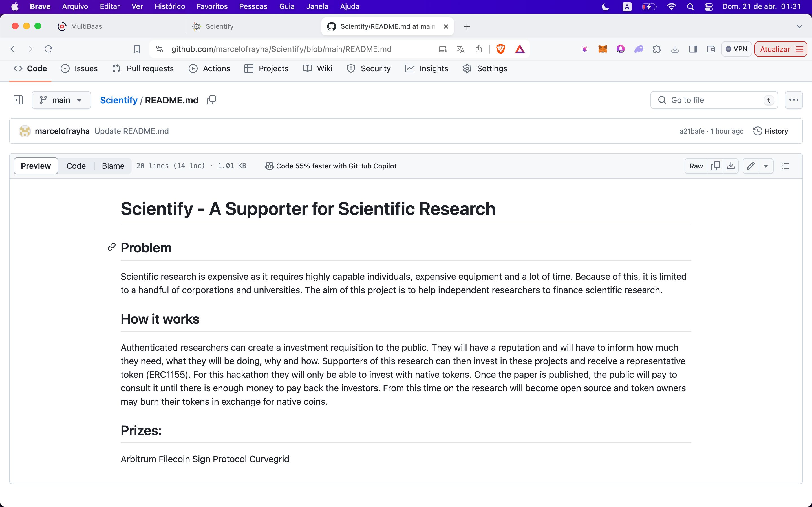812x507 pixels.
Task: Click the edit pencil icon
Action: [751, 166]
